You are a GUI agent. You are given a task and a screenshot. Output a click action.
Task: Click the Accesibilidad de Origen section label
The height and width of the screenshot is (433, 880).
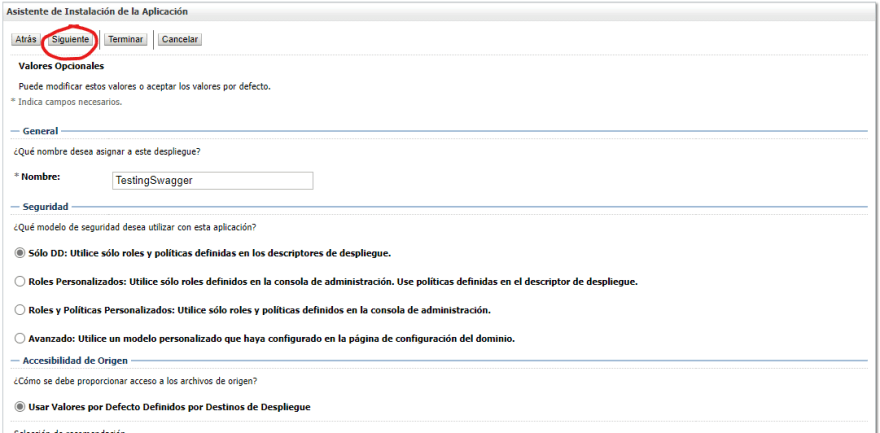point(75,360)
